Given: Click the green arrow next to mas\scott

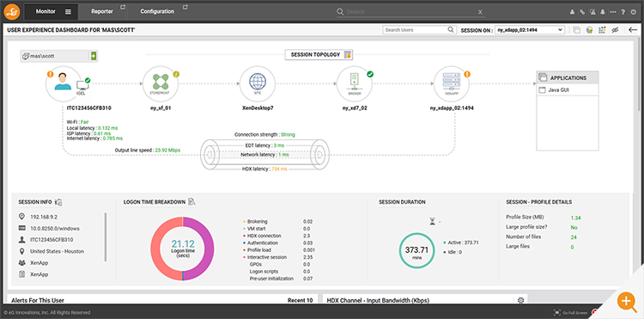Looking at the screenshot, I should coord(94,56).
